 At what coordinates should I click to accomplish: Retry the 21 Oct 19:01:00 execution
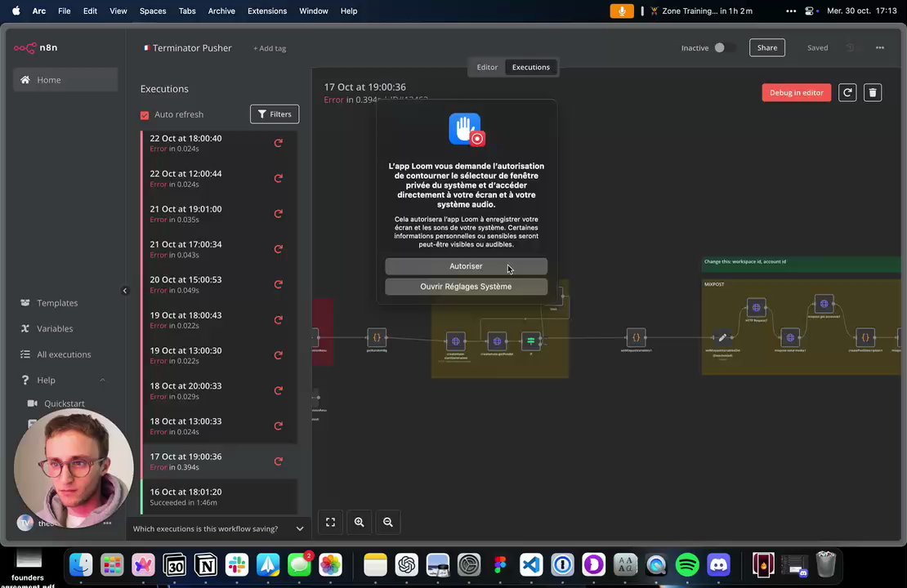tap(279, 214)
